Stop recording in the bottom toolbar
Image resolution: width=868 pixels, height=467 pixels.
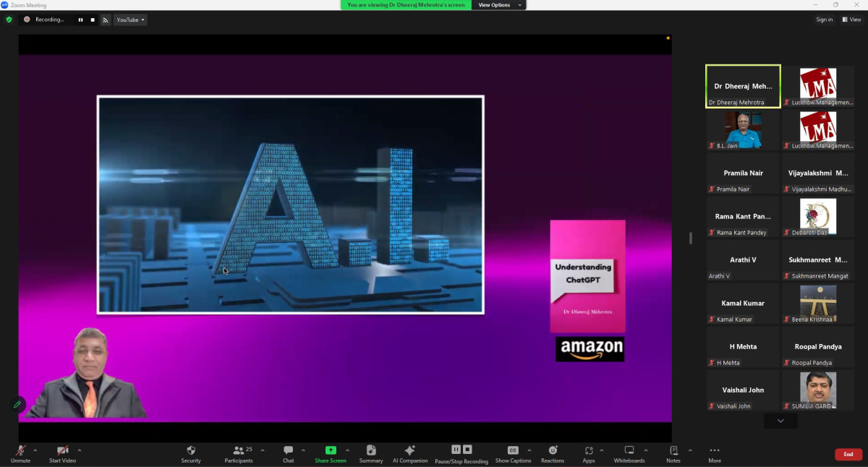point(467,450)
